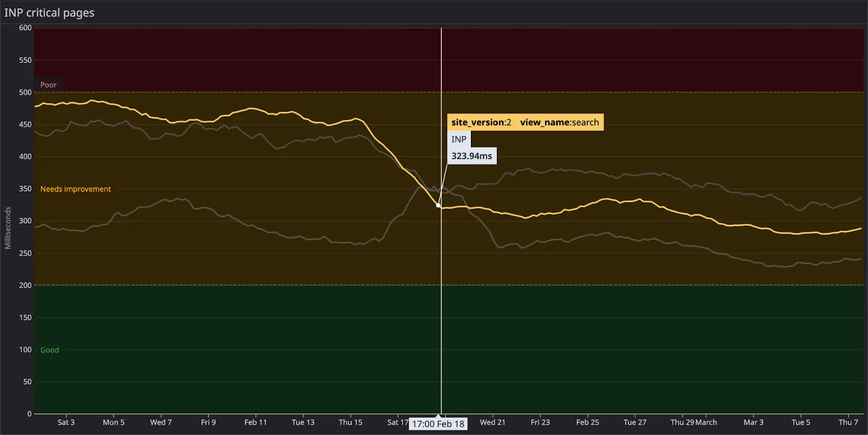Click the "Tue 27" date on the x-axis
Viewport: 868px width, 435px height.
point(635,422)
